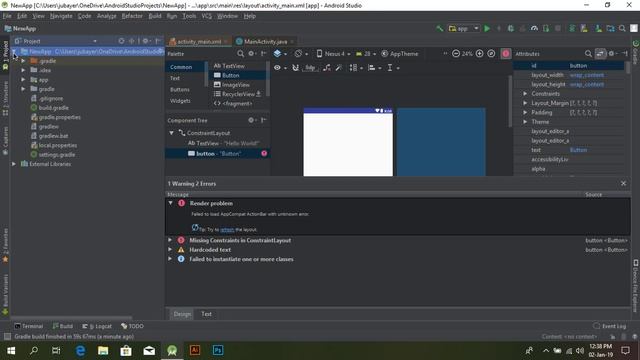Open the Nexus 4 device dropdown
This screenshot has height=360, width=640.
tap(333, 54)
